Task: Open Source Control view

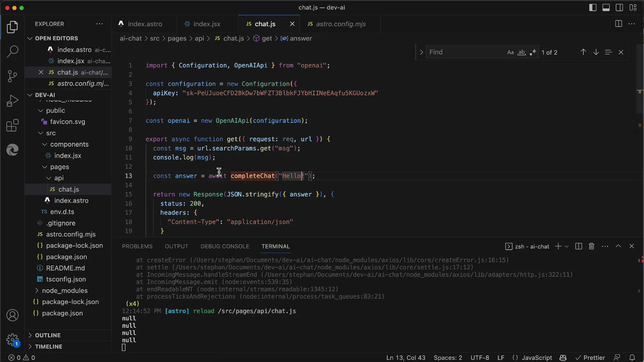Action: 12,76
